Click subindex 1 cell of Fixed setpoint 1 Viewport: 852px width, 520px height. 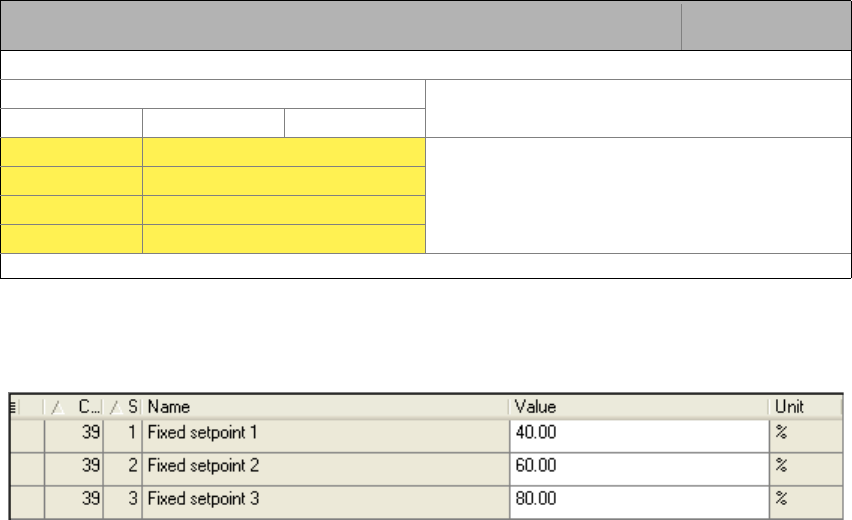pyautogui.click(x=123, y=436)
